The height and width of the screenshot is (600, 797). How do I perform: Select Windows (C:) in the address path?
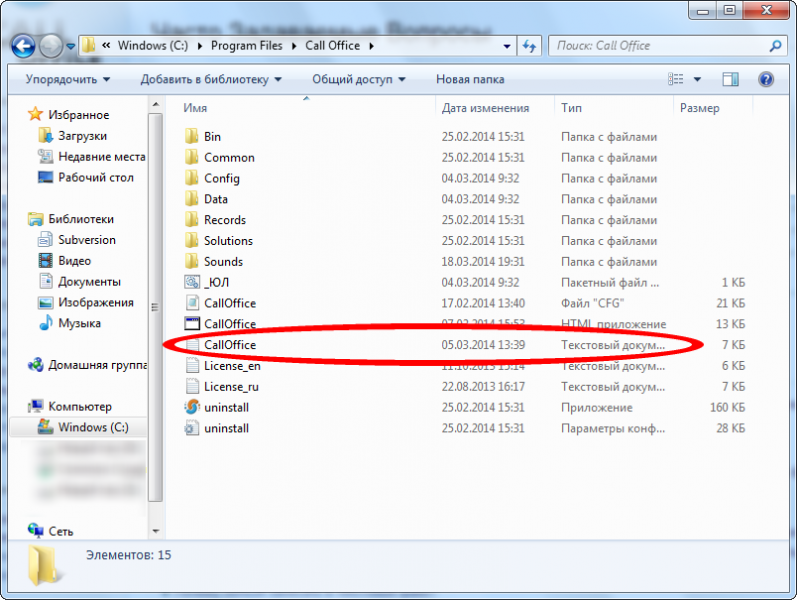tap(152, 46)
